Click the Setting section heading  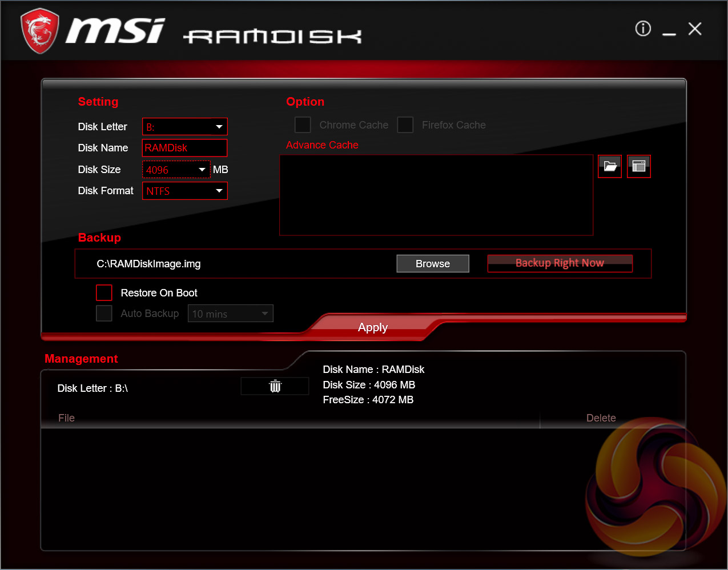(98, 102)
